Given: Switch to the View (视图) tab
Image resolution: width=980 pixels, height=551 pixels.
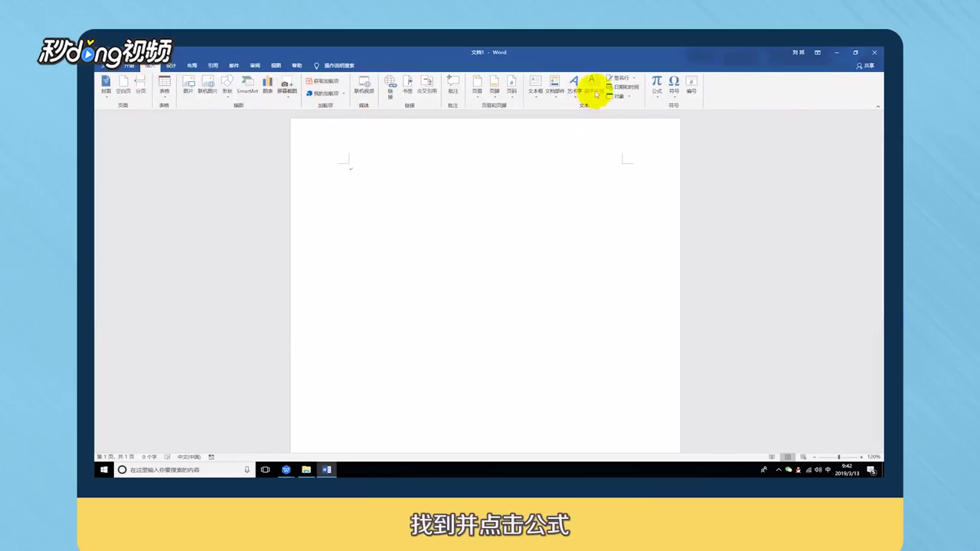Looking at the screenshot, I should [276, 66].
